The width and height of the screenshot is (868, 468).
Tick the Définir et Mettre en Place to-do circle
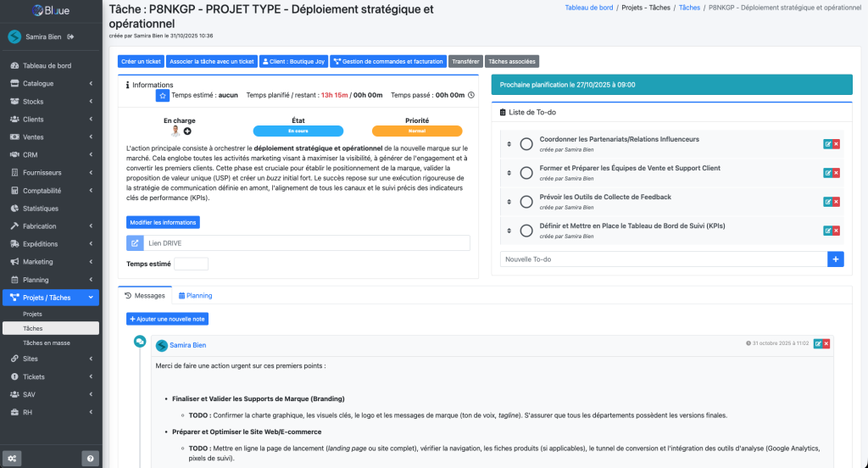point(526,231)
